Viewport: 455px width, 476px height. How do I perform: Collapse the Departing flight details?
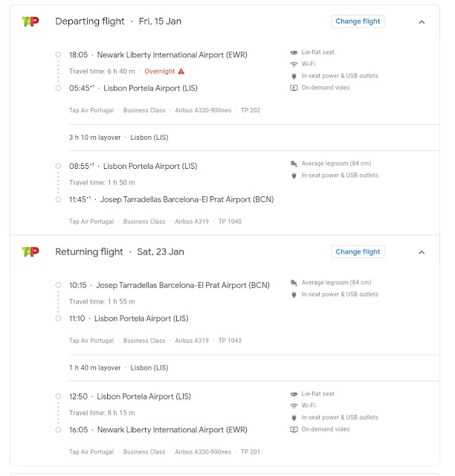tap(422, 22)
